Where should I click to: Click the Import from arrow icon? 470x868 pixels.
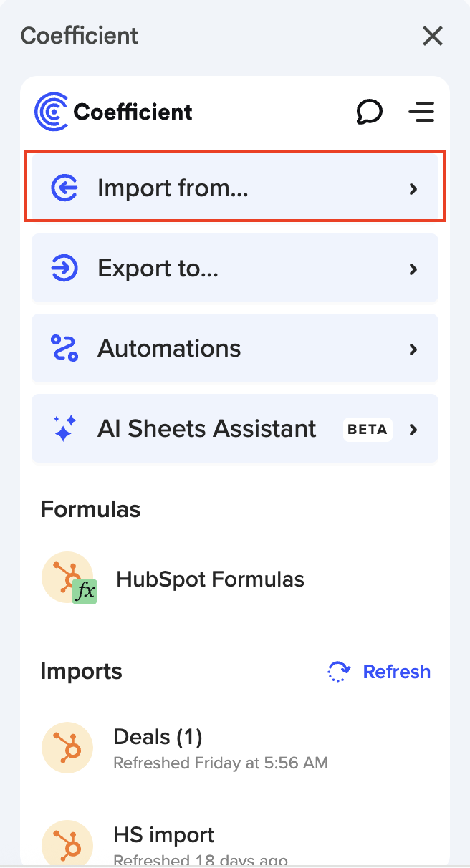(x=64, y=189)
